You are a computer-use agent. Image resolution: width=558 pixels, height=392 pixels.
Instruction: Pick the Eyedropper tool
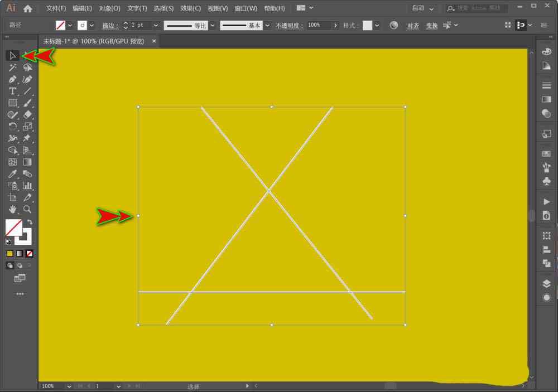tap(12, 173)
